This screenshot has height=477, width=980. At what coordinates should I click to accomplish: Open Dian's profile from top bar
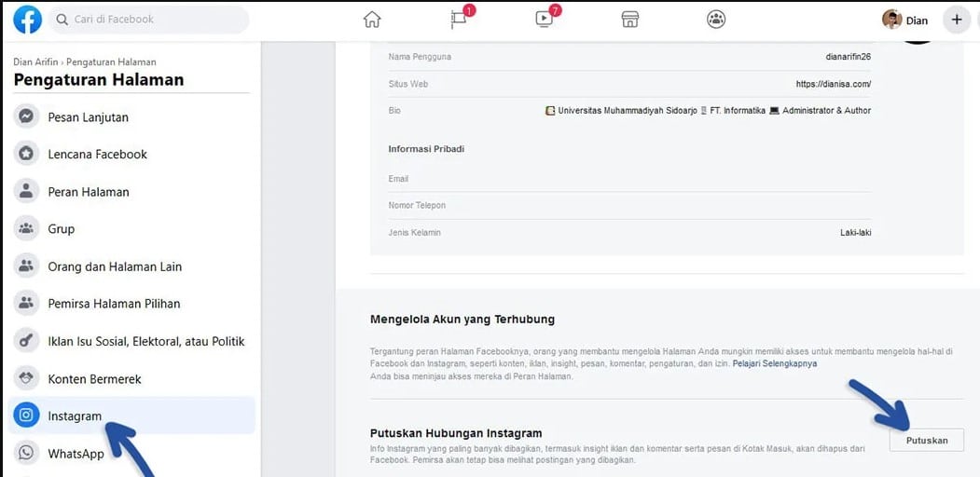[905, 20]
